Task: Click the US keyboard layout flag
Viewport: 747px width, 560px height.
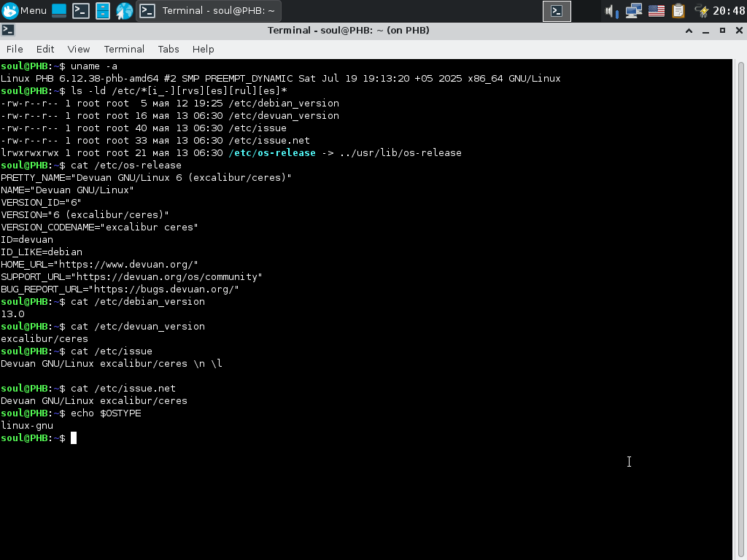Action: [657, 11]
